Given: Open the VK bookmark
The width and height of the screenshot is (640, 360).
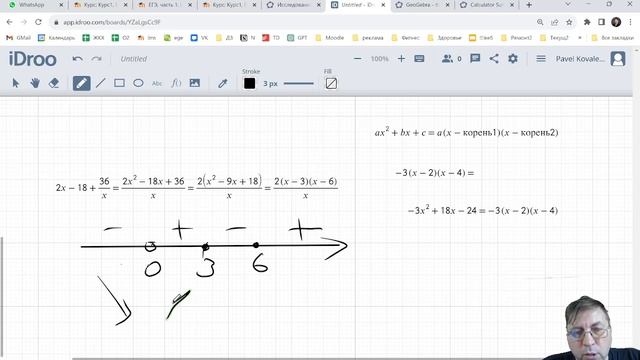Looking at the screenshot, I should pos(199,38).
